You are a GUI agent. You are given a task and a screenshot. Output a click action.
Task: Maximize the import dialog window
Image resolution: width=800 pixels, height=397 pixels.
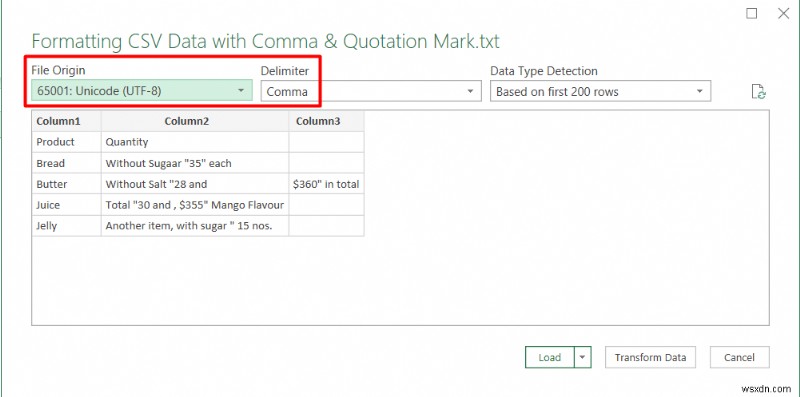752,14
